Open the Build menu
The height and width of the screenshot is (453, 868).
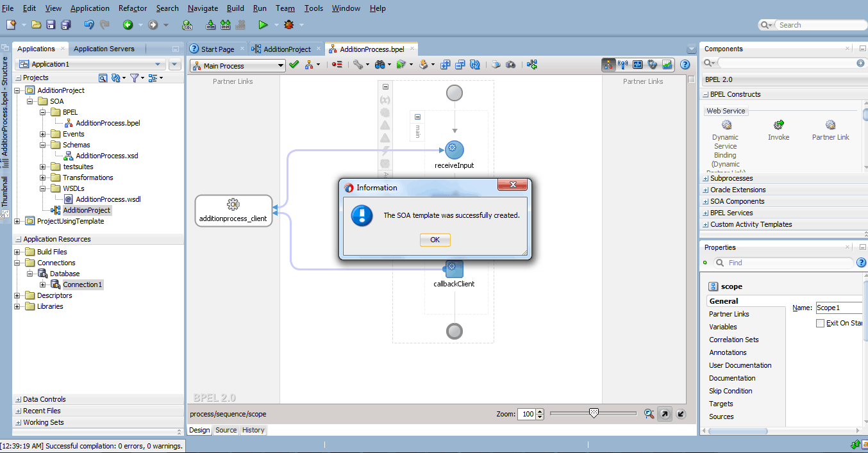[x=235, y=8]
